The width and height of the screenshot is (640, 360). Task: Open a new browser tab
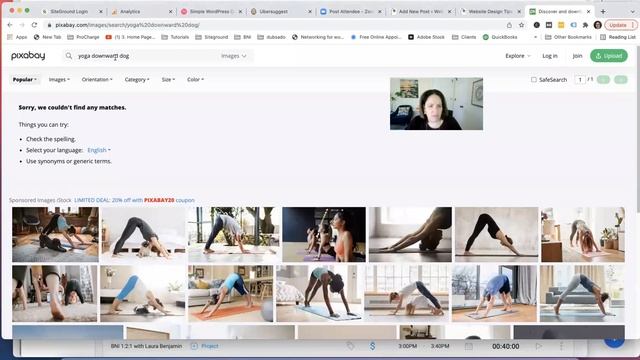click(x=603, y=11)
